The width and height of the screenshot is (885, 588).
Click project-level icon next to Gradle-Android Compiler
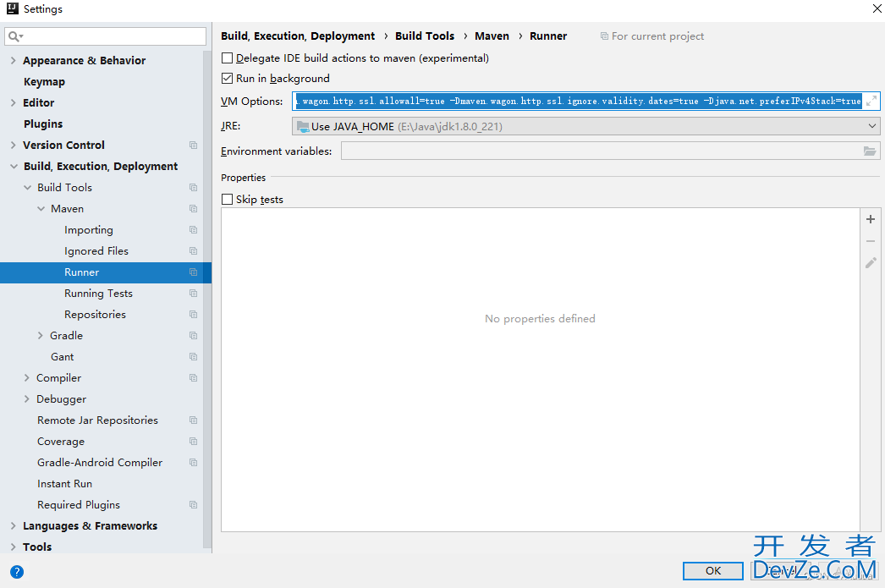(194, 463)
